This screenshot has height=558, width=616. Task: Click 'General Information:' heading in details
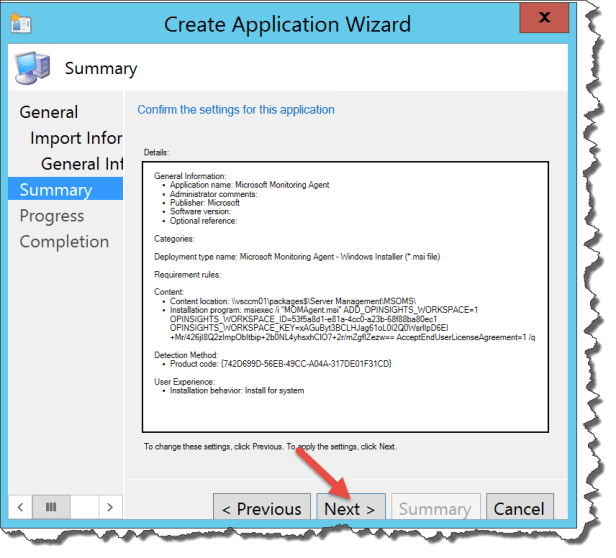pos(190,176)
